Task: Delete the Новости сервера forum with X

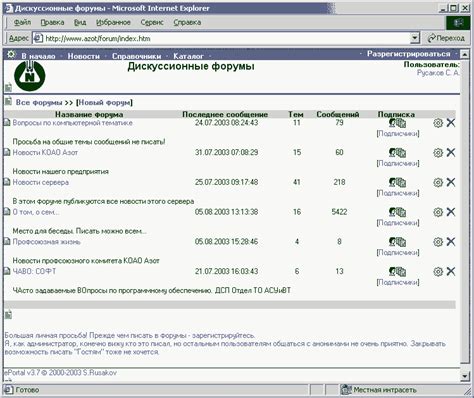Action: click(451, 182)
